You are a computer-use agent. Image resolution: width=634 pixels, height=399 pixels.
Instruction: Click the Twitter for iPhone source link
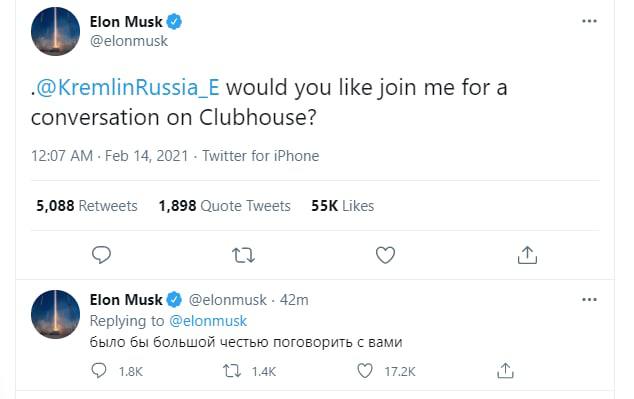tap(261, 156)
